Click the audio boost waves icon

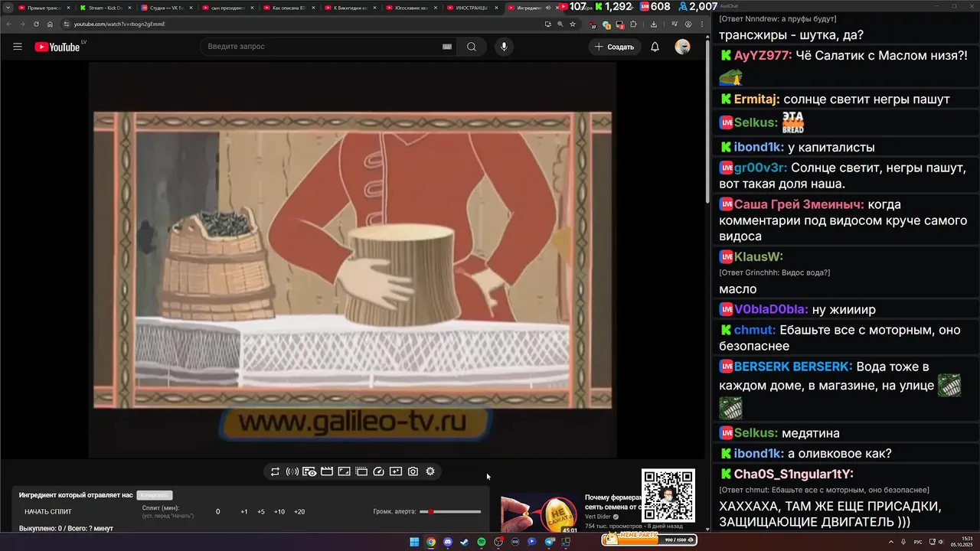click(292, 471)
